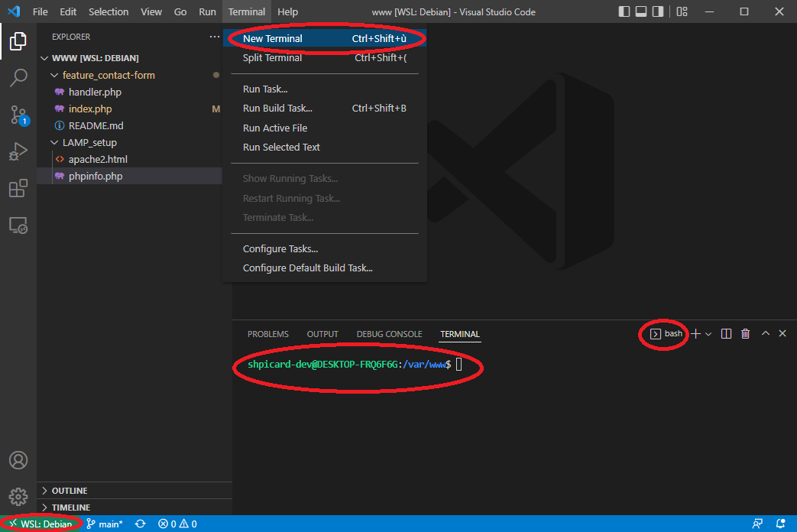Screen dimensions: 797x532
Task: Open the Customize Layout icon
Action: [x=682, y=11]
